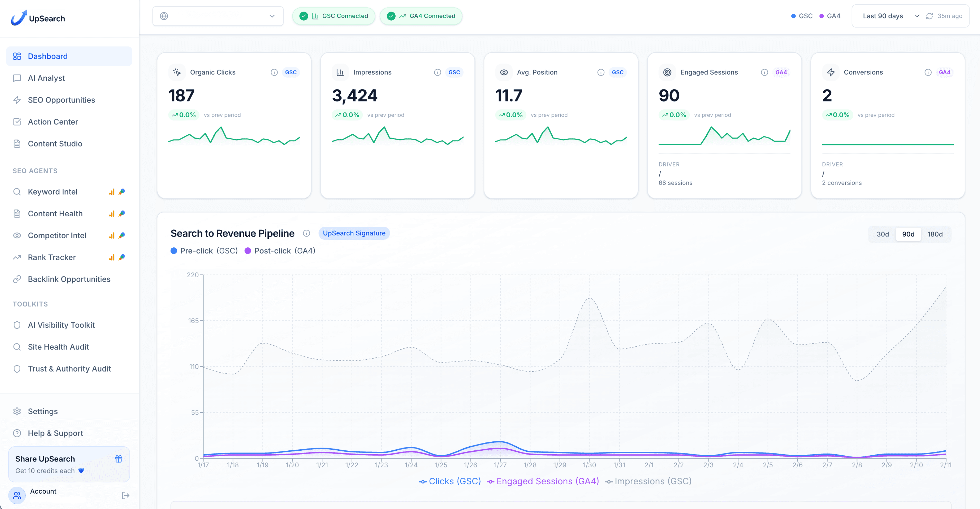Click the Conversions lightning icon
Image resolution: width=980 pixels, height=509 pixels.
click(831, 72)
